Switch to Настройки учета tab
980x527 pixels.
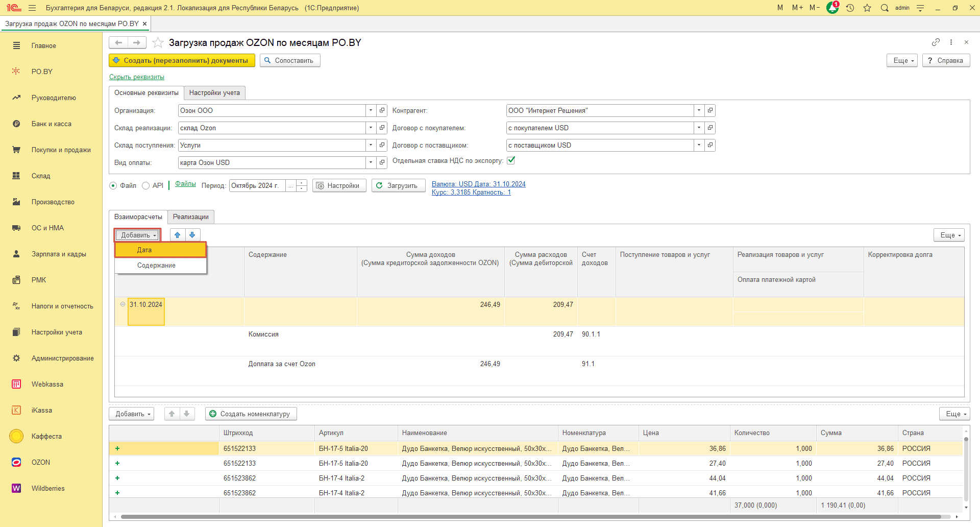point(214,92)
